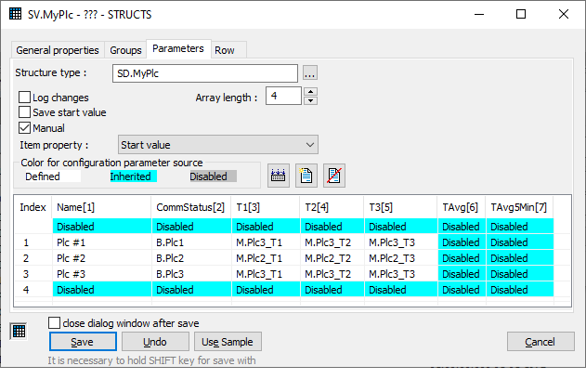
Task: Uncheck the Manual checkbox
Action: [x=25, y=128]
